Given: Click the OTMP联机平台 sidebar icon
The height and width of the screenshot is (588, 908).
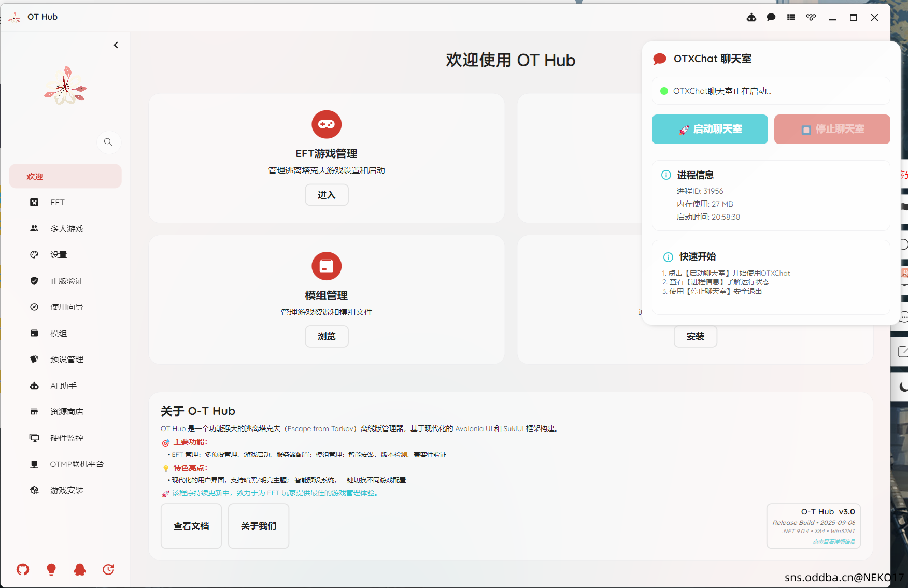Looking at the screenshot, I should pos(34,464).
